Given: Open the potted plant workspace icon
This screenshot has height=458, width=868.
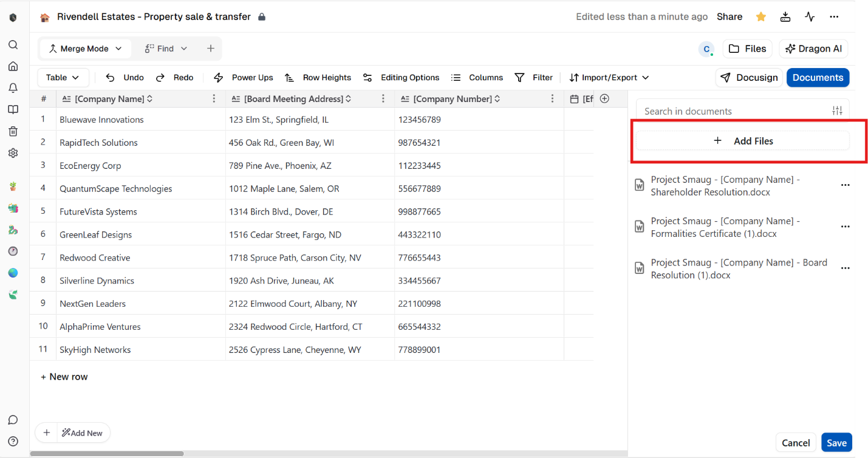Looking at the screenshot, I should coord(13,186).
